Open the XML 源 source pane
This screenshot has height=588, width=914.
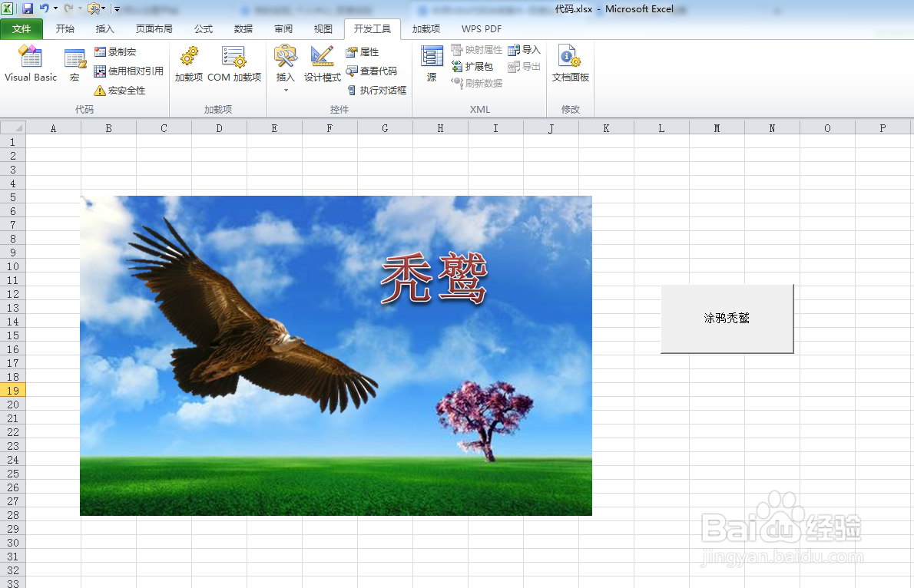click(432, 64)
